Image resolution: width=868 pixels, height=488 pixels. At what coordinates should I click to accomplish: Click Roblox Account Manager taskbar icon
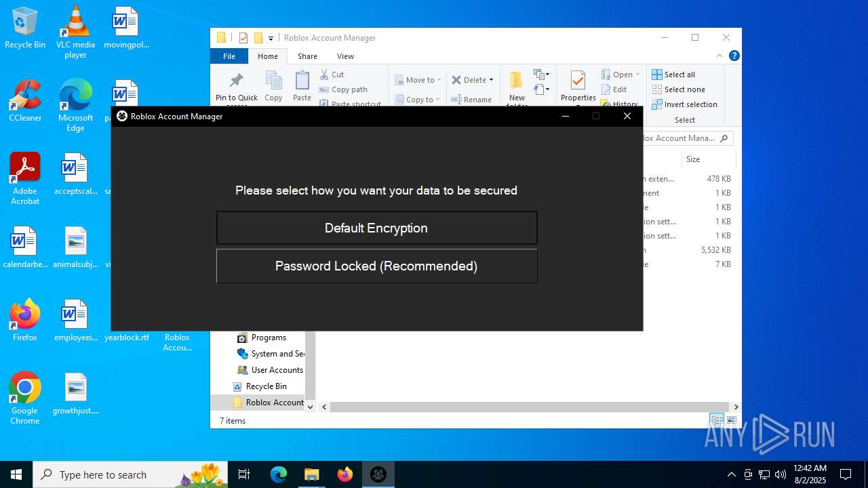pyautogui.click(x=378, y=474)
